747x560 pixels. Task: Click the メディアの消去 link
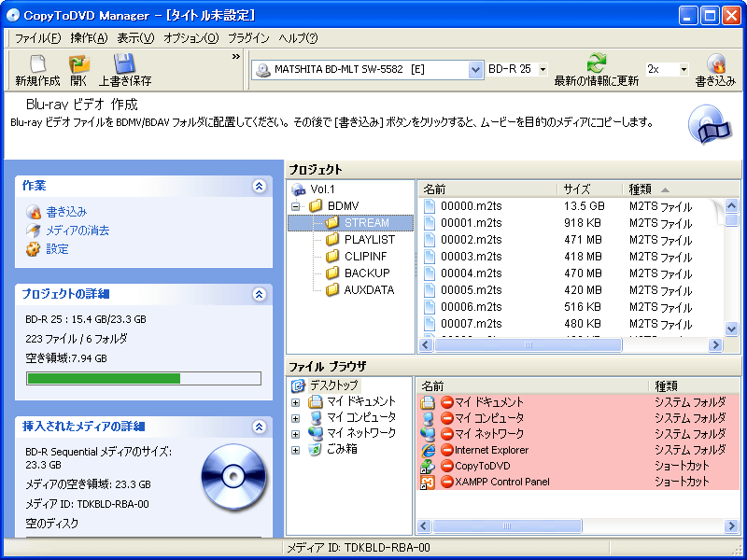click(78, 231)
